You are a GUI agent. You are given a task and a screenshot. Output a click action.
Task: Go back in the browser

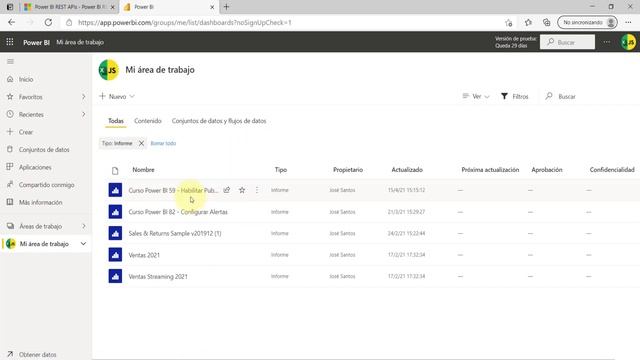pos(11,22)
